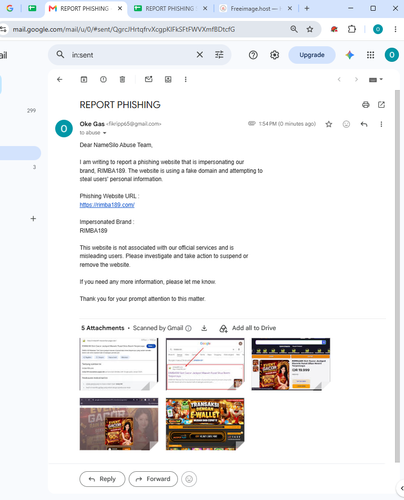Open the browser Extensions puzzle icon

click(x=352, y=29)
